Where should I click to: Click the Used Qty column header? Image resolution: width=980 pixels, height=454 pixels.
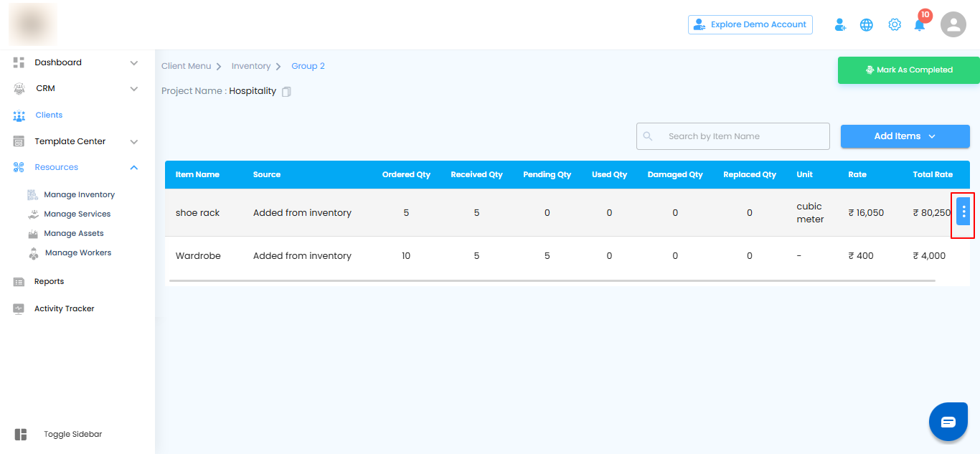pyautogui.click(x=609, y=174)
